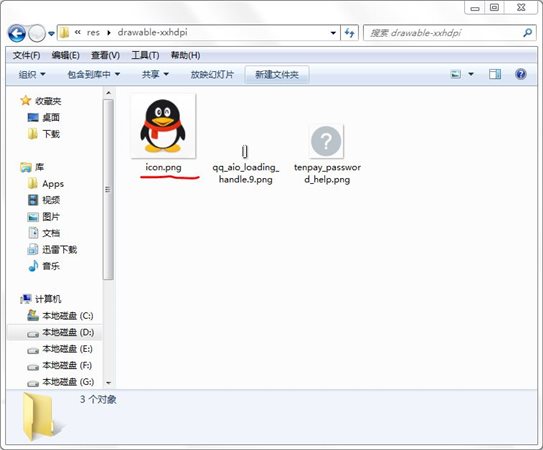The image size is (543, 450).
Task: Select the icon.png penguin thumbnail
Action: coord(163,126)
